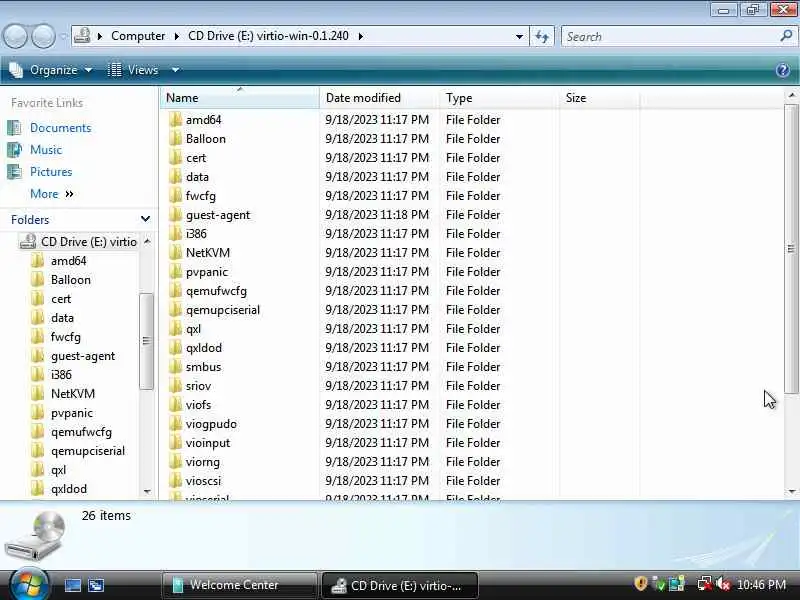Screen dimensions: 800x600
Task: Focus the Search input box
Action: pos(671,36)
